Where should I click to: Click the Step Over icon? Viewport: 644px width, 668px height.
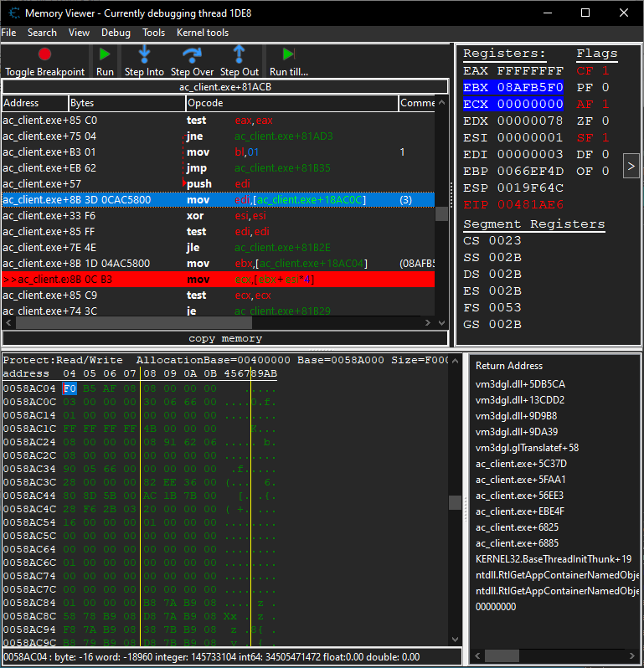pyautogui.click(x=192, y=54)
